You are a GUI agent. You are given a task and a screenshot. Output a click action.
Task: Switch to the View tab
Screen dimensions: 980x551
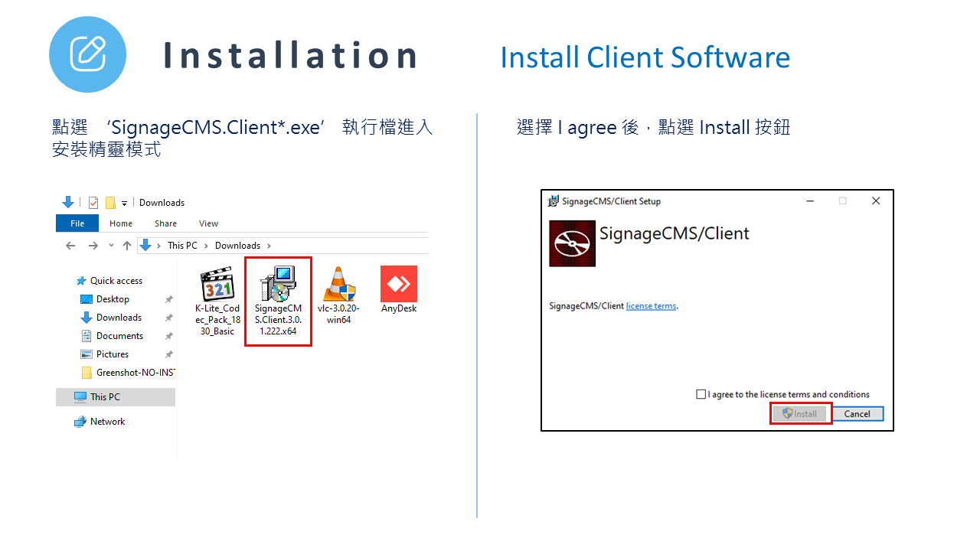208,223
